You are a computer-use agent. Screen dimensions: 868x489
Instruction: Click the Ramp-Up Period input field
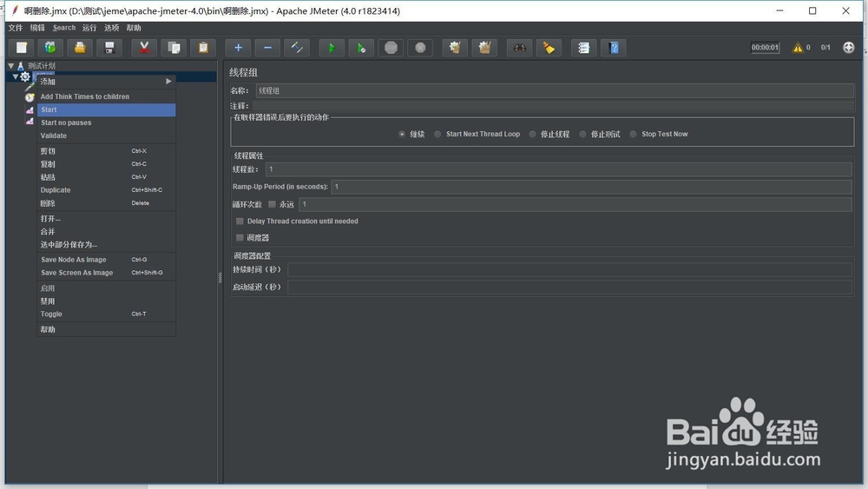(x=591, y=187)
